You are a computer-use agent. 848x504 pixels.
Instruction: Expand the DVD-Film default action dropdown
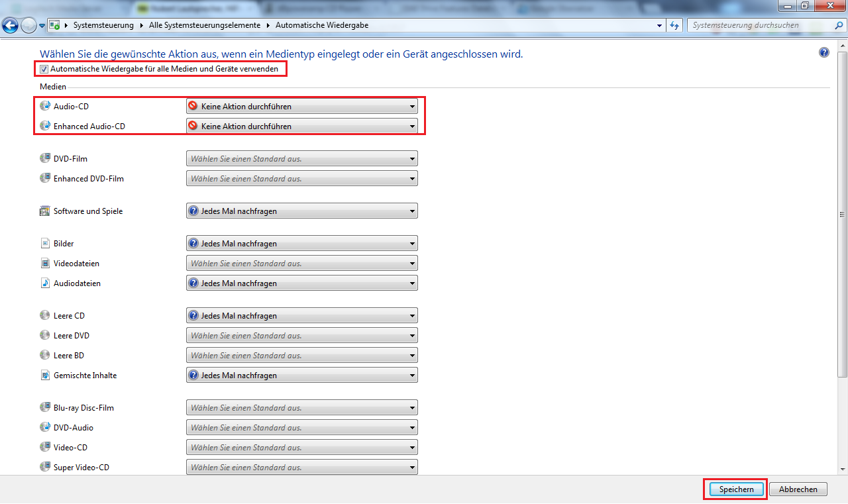click(x=301, y=159)
